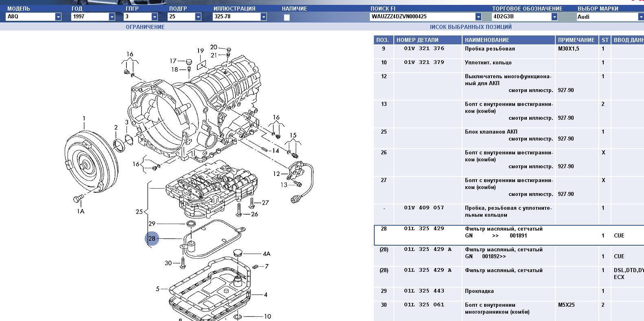Click the highlighted position 28 marker in diagram

coord(152,238)
